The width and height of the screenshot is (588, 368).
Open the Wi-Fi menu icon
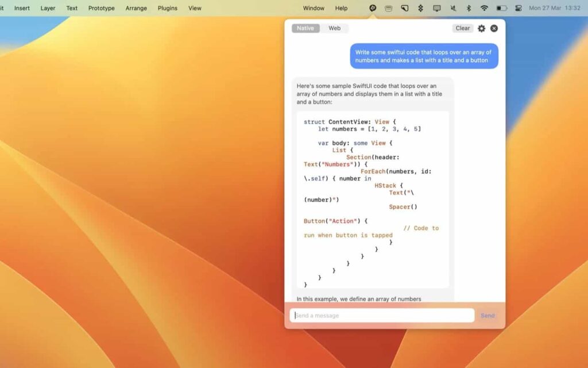click(x=484, y=8)
